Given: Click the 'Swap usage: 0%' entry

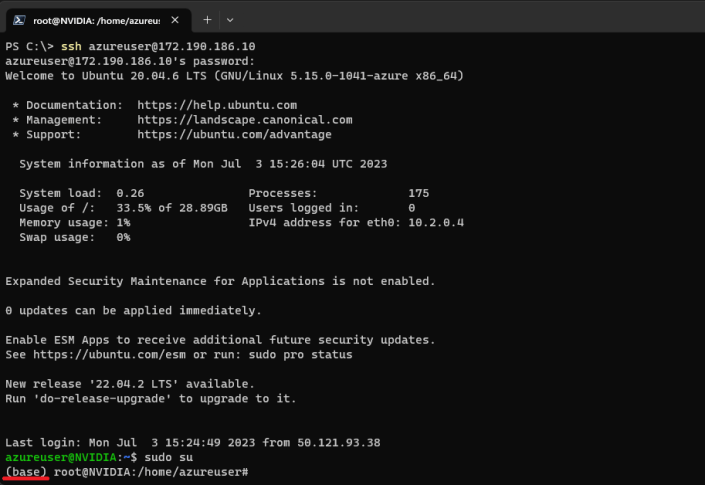Looking at the screenshot, I should point(75,237).
